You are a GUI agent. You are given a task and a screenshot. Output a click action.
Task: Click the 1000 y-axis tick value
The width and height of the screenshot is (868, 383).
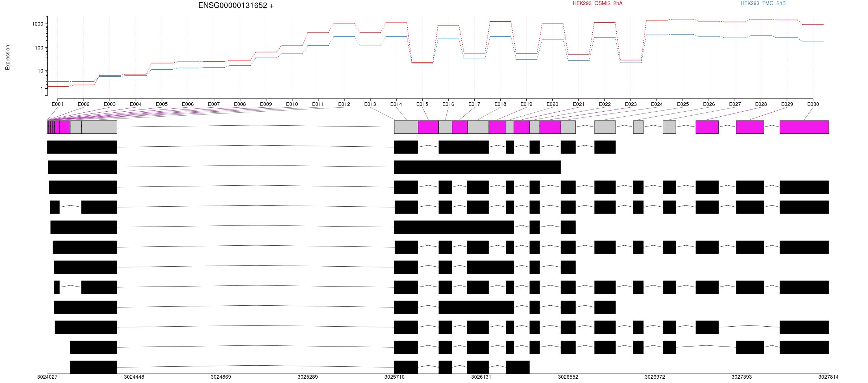(x=38, y=24)
